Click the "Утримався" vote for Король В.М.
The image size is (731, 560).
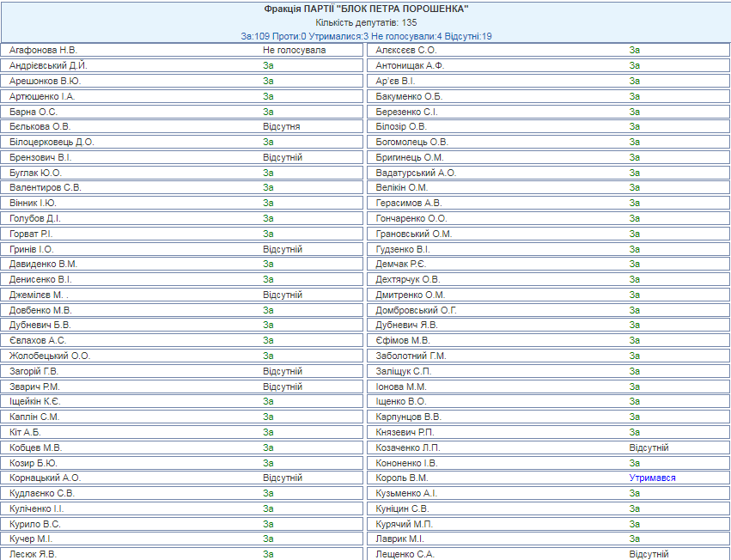click(652, 478)
